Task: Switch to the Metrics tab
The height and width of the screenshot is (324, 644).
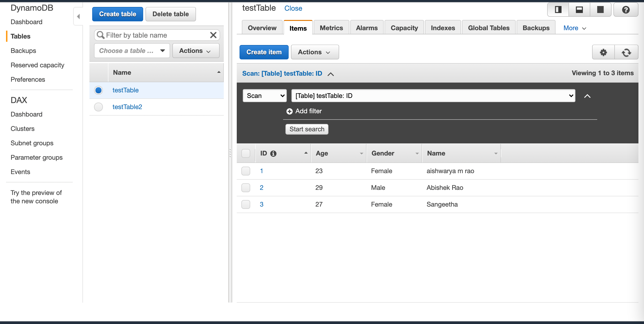Action: coord(331,28)
